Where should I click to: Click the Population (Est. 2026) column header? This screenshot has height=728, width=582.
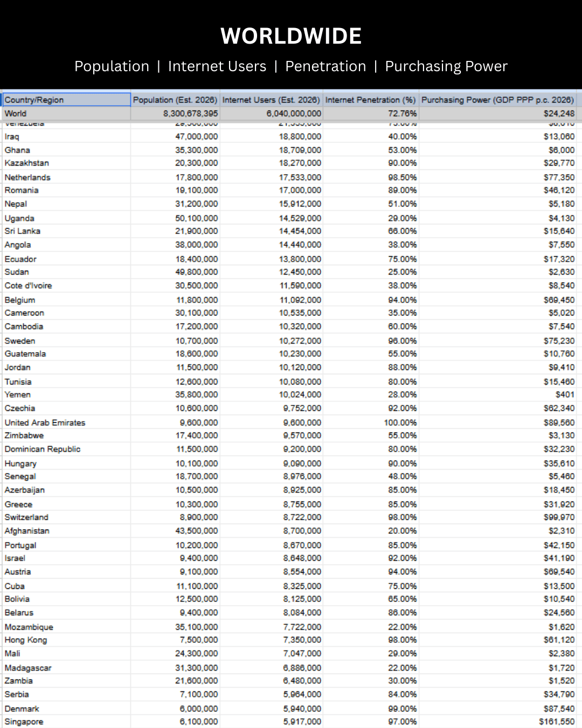[175, 100]
